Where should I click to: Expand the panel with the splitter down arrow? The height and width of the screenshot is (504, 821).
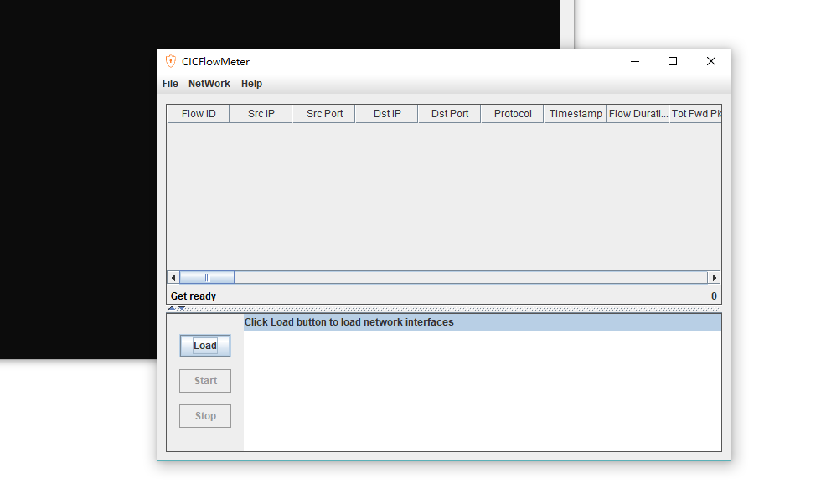[181, 308]
